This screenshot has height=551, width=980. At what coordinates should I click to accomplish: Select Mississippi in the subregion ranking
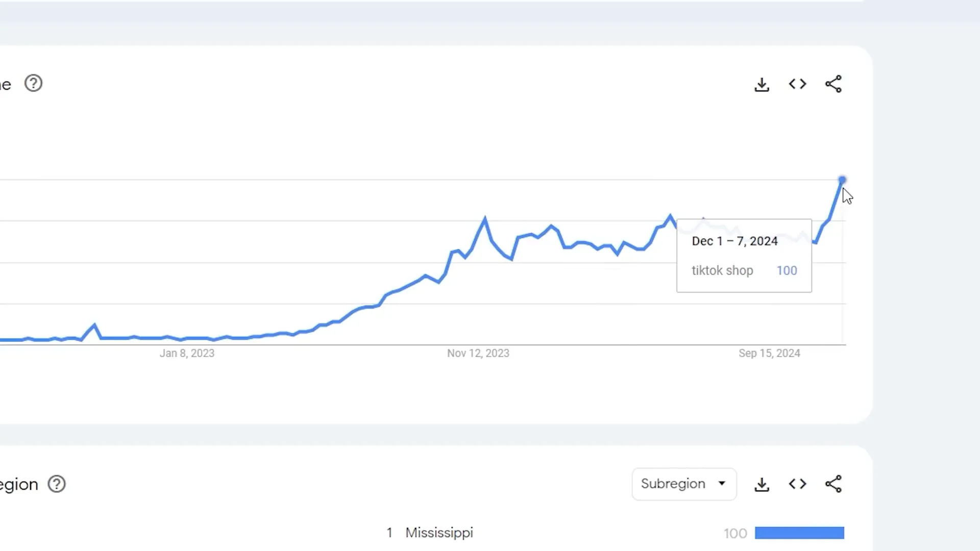439,533
